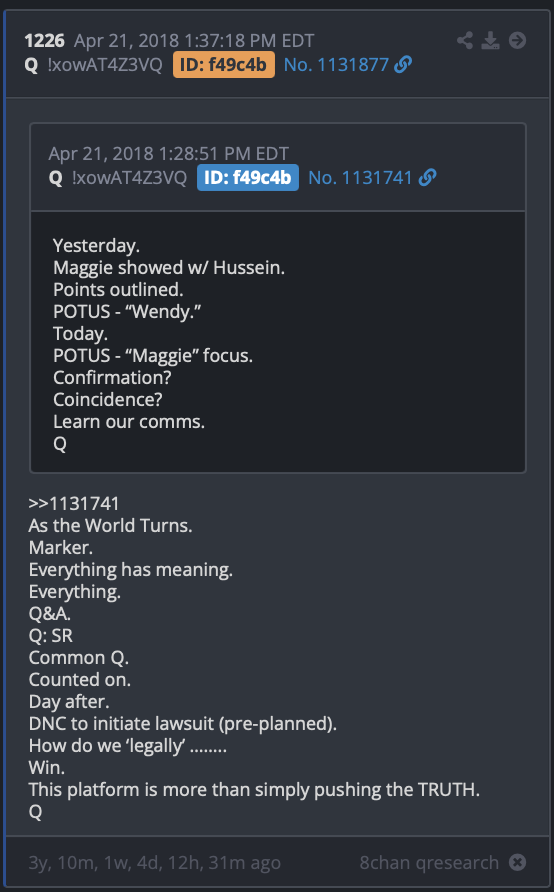Click the tripcode !xowAT4Z3VQ in quoted post
This screenshot has height=892, width=554.
tap(130, 177)
